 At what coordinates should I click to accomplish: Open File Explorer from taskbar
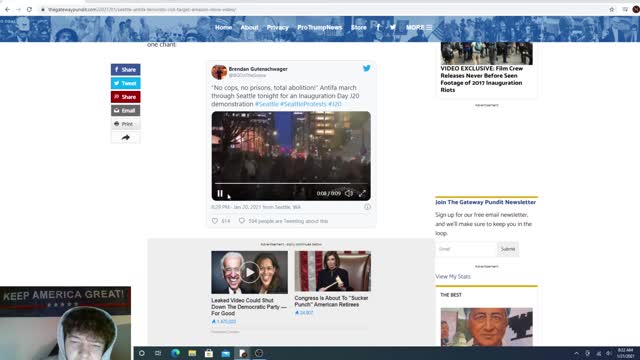point(192,353)
